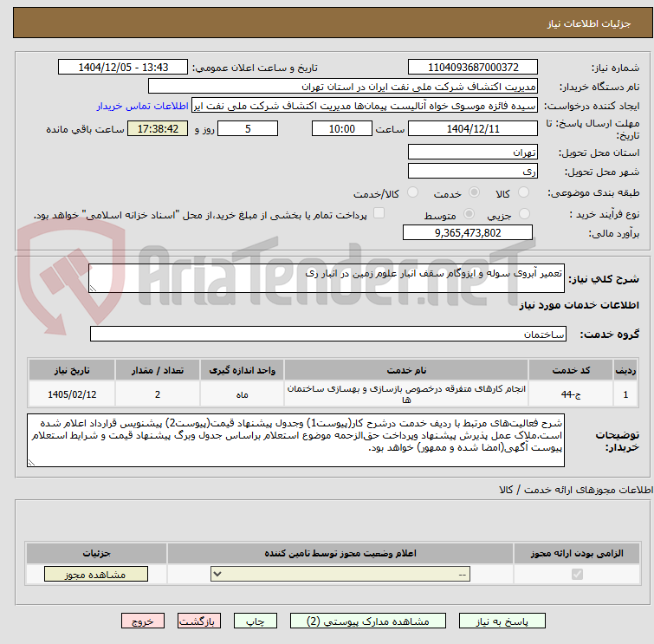Select the جزیی purchase type radio
The image size is (654, 644).
[524, 214]
